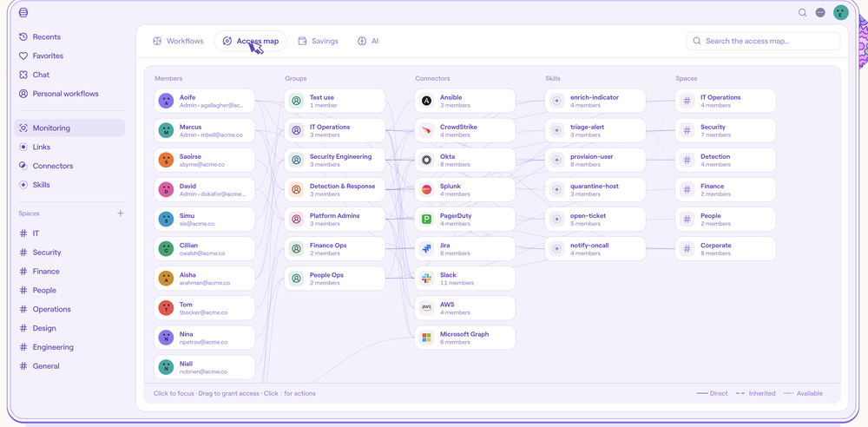
Task: Select the Detection space card
Action: coord(726,160)
